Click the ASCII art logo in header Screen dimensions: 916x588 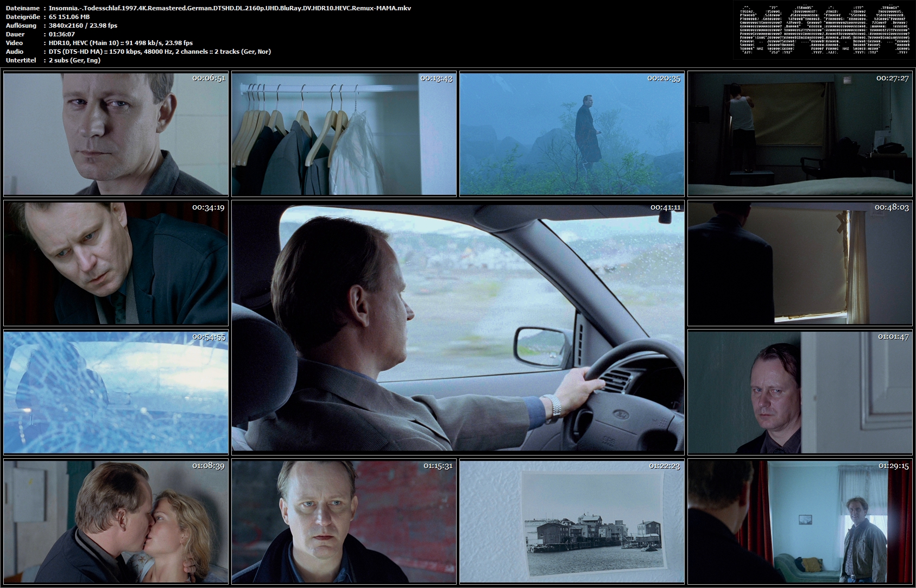pyautogui.click(x=824, y=29)
